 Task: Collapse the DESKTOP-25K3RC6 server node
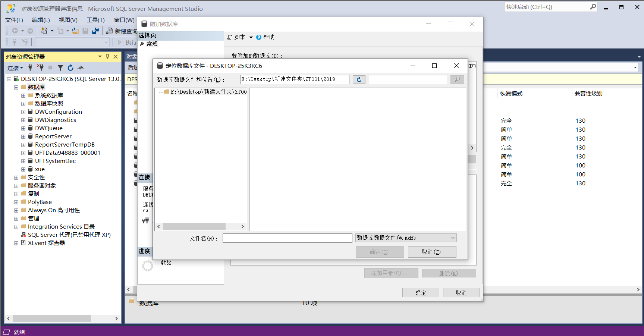9,79
